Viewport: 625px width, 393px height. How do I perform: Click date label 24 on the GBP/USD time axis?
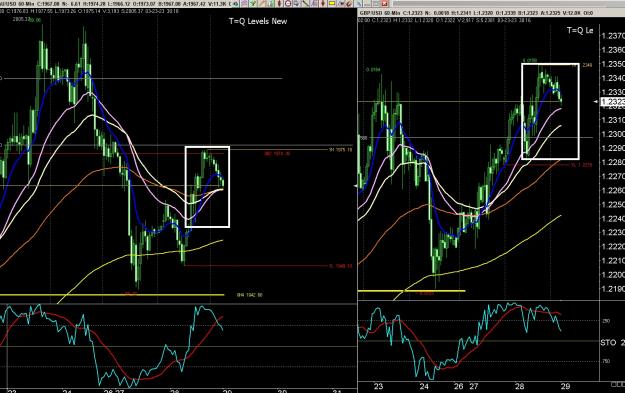[x=424, y=386]
